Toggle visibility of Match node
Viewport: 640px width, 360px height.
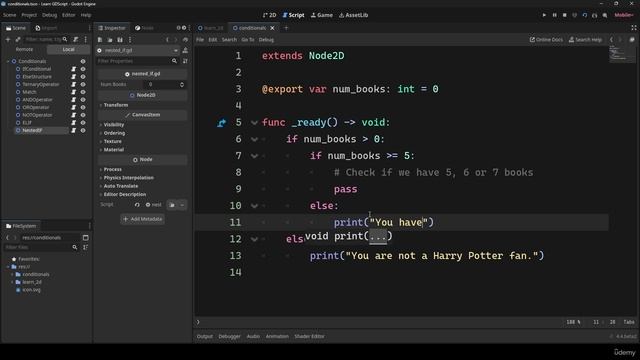(x=83, y=92)
